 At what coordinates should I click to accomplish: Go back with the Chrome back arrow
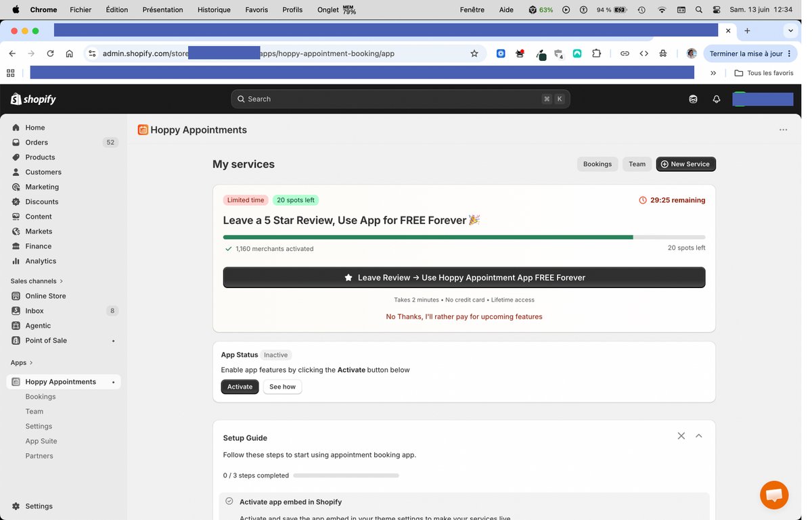[x=12, y=53]
